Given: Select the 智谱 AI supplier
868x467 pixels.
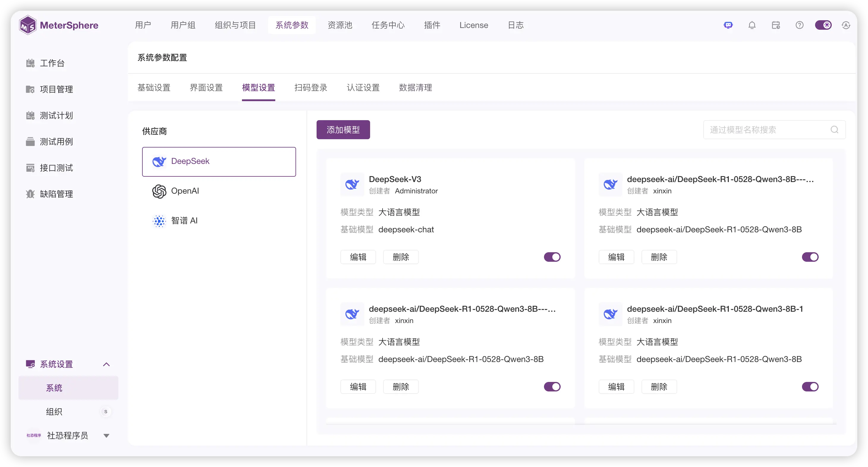Looking at the screenshot, I should [x=219, y=221].
